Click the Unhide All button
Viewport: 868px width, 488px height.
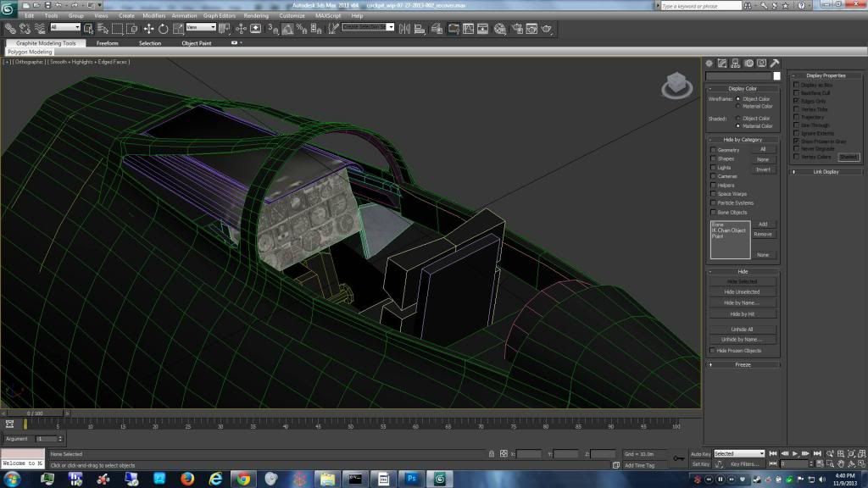(743, 329)
